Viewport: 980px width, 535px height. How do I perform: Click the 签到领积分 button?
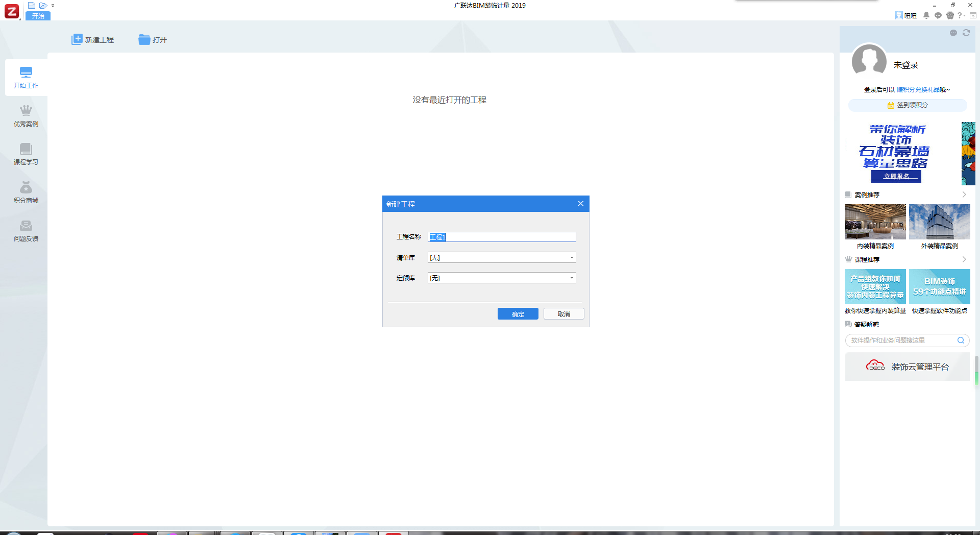point(908,105)
